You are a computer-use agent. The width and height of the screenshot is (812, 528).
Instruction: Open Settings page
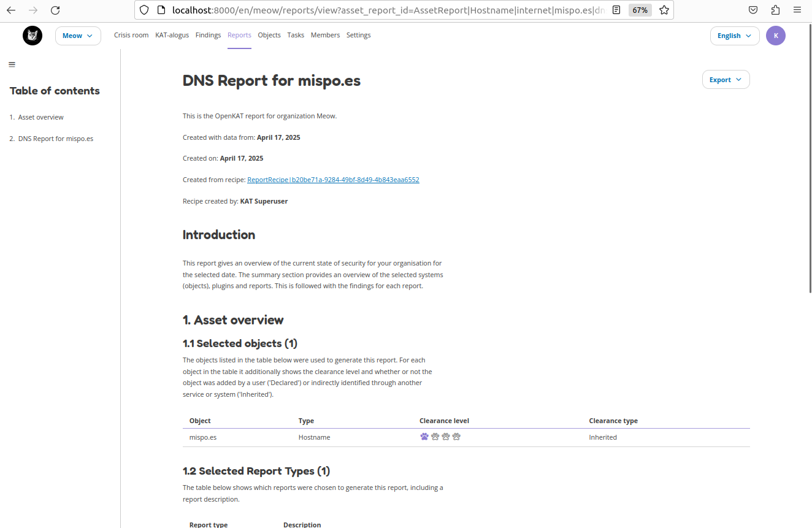point(358,35)
